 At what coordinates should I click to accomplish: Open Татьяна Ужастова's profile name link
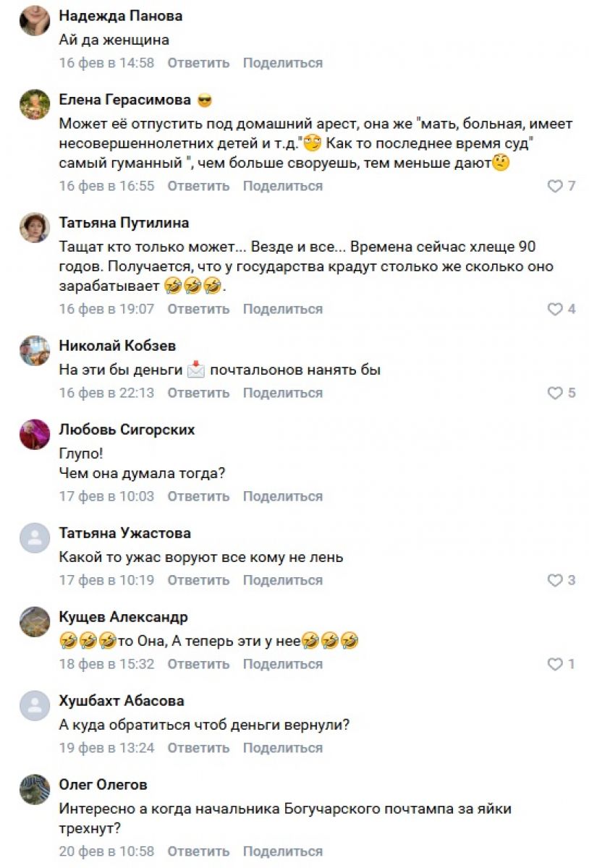coord(124,533)
